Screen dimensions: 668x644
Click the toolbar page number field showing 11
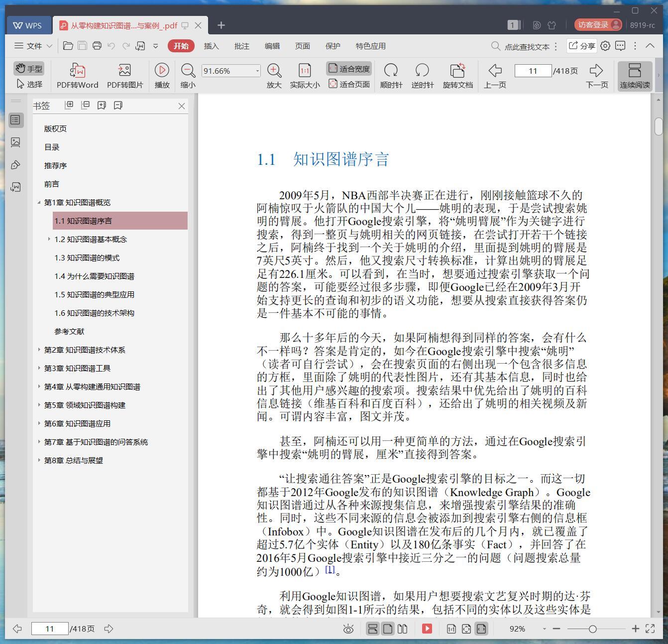point(533,71)
